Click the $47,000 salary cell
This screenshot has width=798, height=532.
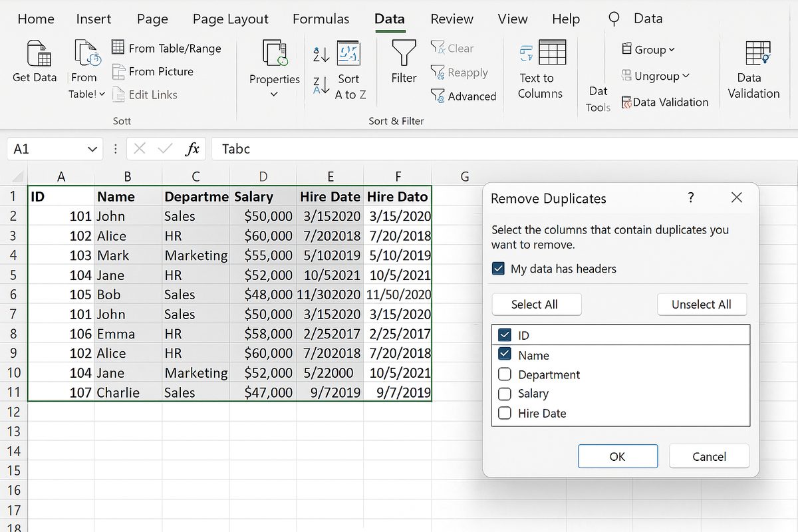263,392
